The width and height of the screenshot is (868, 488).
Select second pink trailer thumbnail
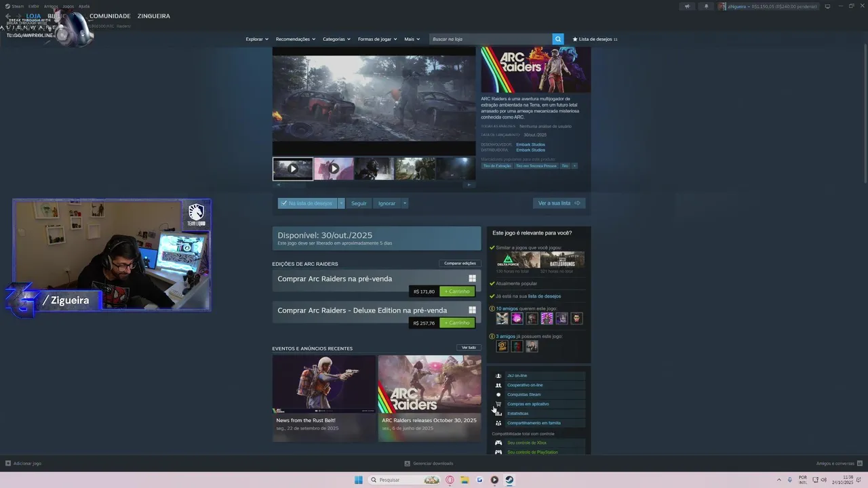tap(334, 169)
